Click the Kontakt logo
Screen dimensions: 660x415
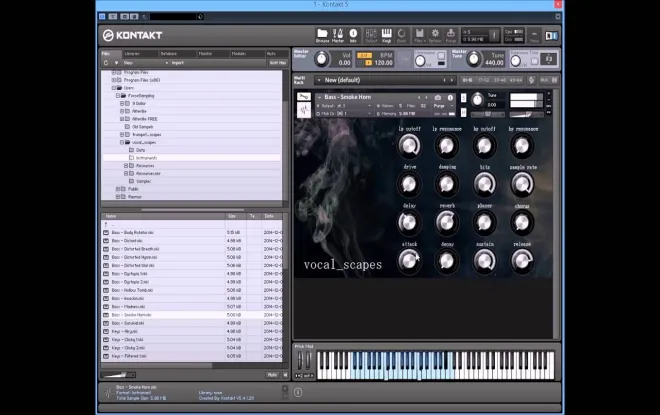(132, 35)
